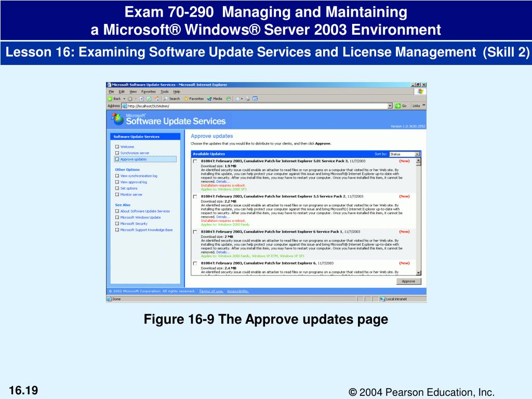
Task: Open About Software Update Services link
Action: click(145, 211)
